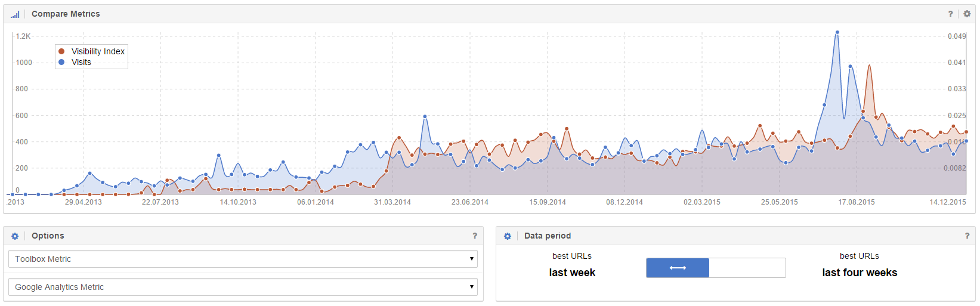
Task: Open help for Data period panel
Action: 967,236
